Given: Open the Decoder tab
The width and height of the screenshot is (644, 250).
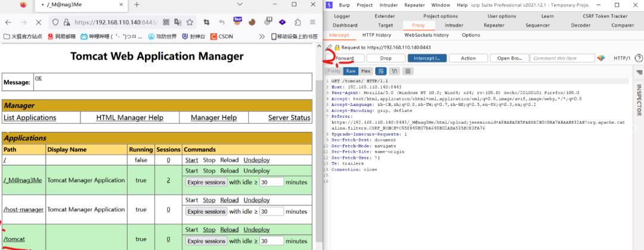Looking at the screenshot, I should tap(580, 25).
